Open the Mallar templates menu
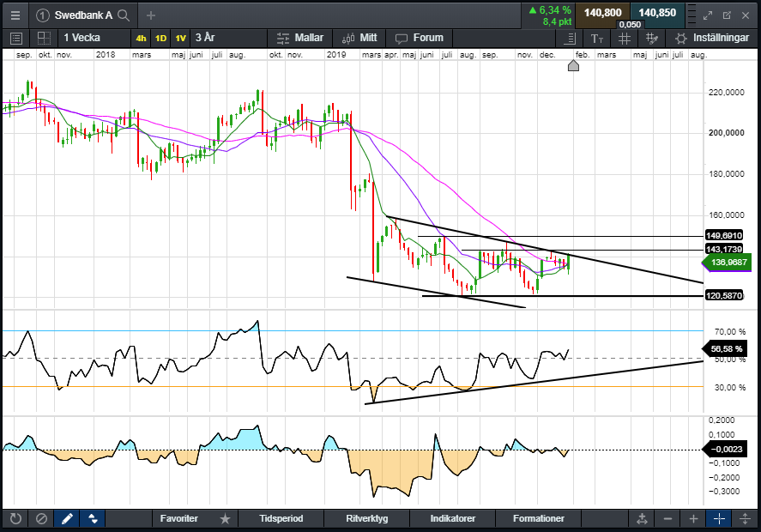This screenshot has width=761, height=532. [x=300, y=38]
